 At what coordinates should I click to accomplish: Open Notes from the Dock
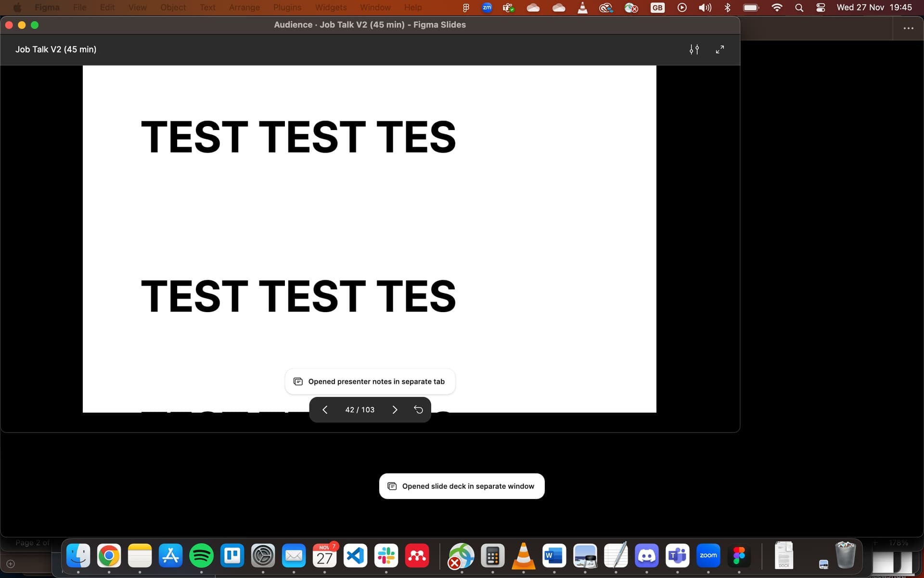[x=140, y=556]
